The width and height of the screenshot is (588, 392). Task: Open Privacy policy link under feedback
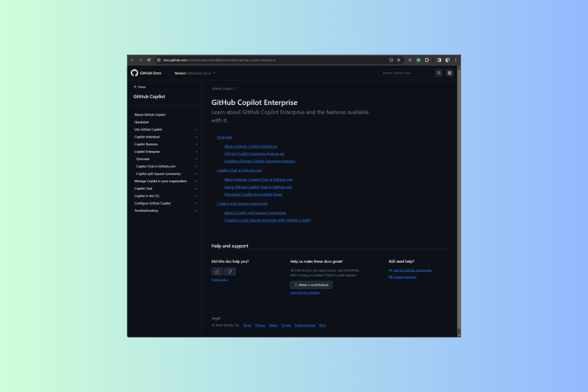click(x=220, y=280)
